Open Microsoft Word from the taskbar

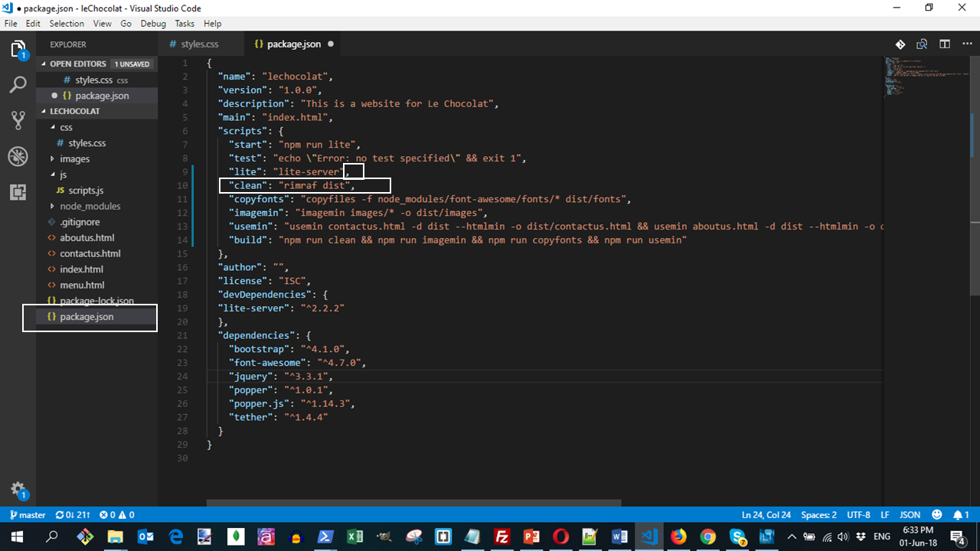[x=619, y=536]
